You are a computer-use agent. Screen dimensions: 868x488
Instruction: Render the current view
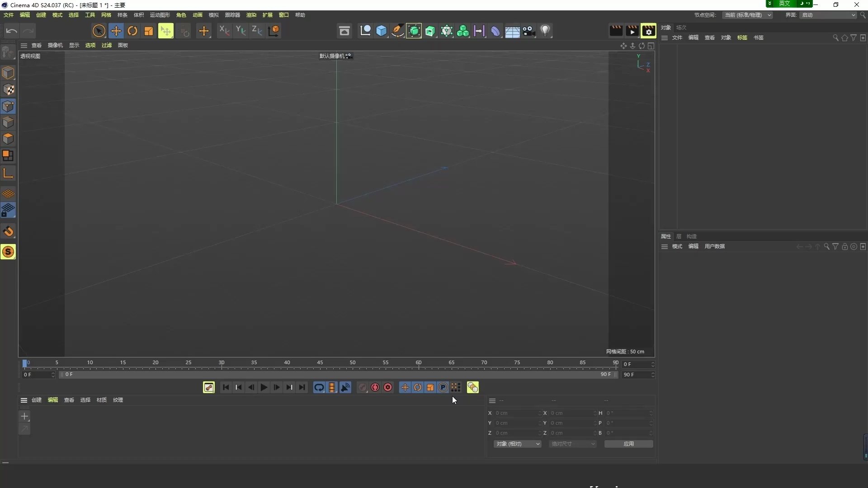616,30
